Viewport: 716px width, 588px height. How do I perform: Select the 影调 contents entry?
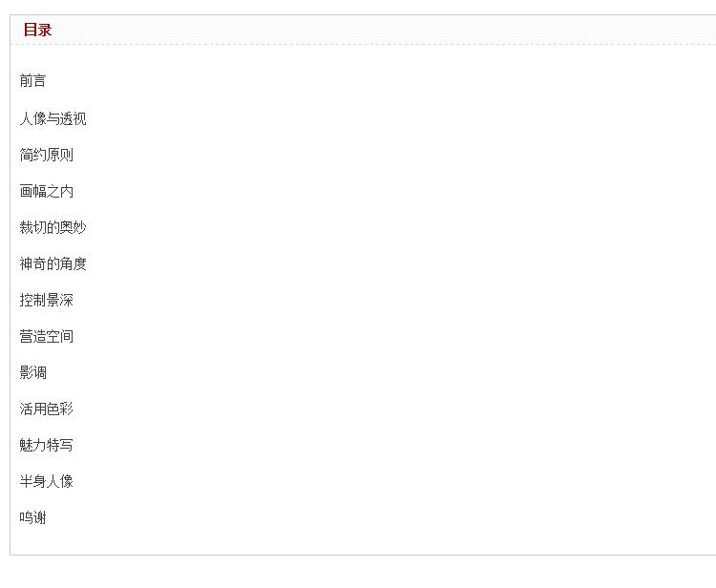[x=32, y=372]
